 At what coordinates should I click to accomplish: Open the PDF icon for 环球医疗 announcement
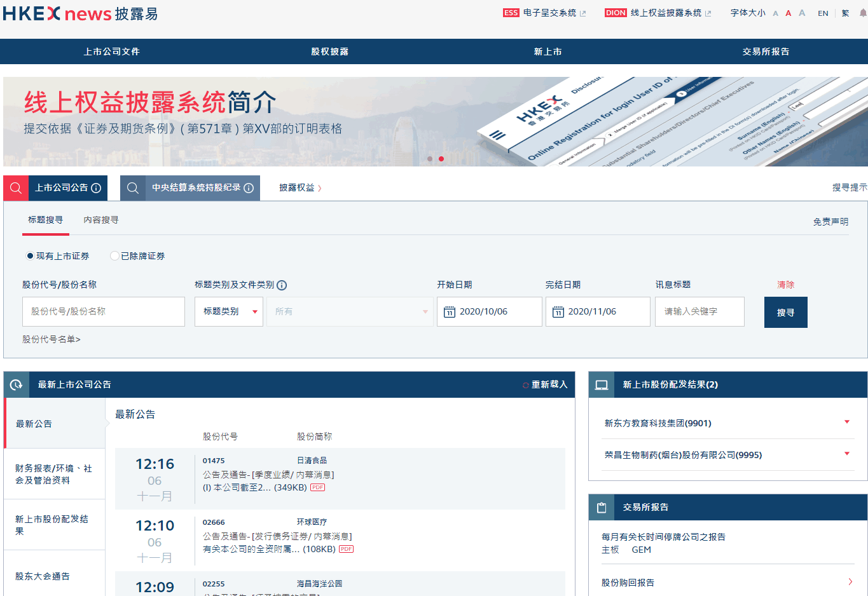[x=346, y=549]
